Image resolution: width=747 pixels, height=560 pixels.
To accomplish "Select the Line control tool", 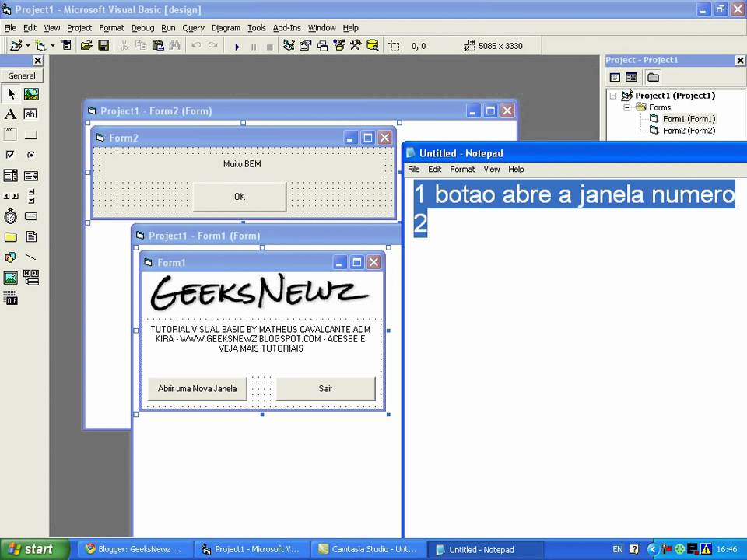I will tap(31, 257).
